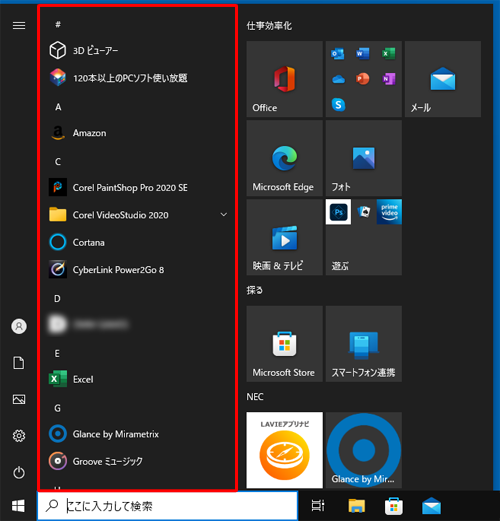The image size is (500, 521).
Task: Open CyberLink Power2Go 8
Action: tap(137, 270)
